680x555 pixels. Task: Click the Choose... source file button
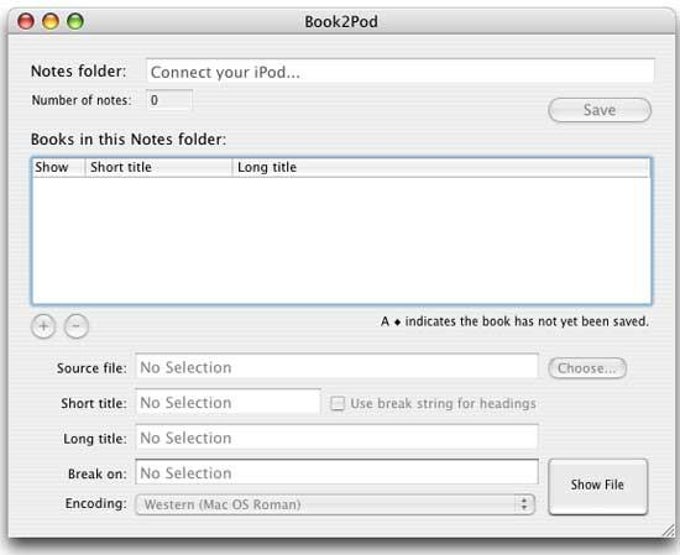point(586,368)
